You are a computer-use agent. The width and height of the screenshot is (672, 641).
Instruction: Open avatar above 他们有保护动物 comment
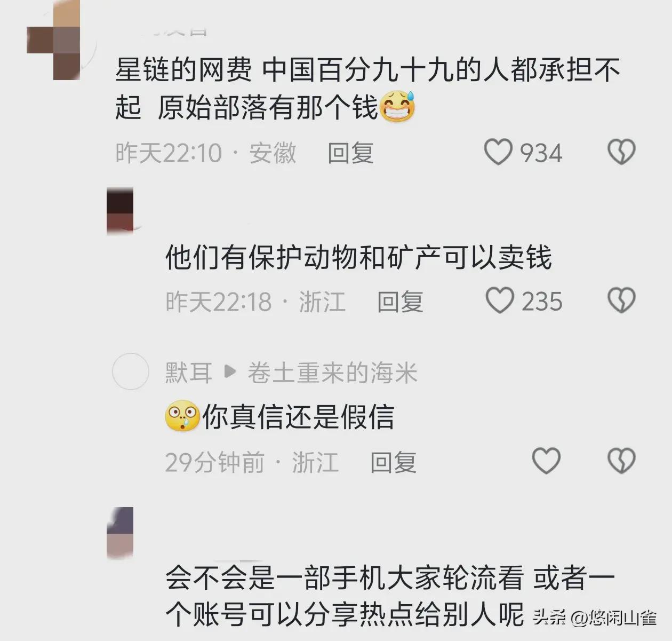(120, 210)
